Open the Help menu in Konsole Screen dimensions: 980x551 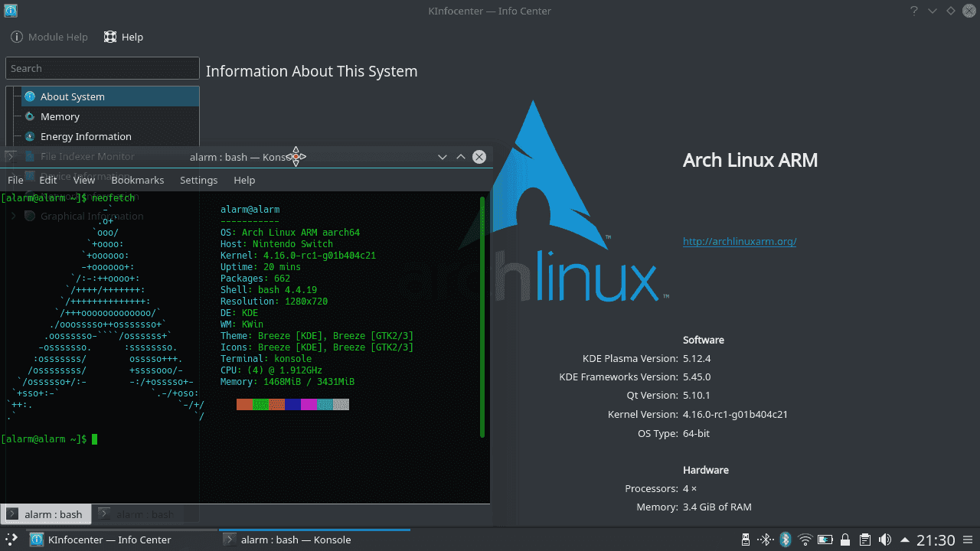pos(244,180)
